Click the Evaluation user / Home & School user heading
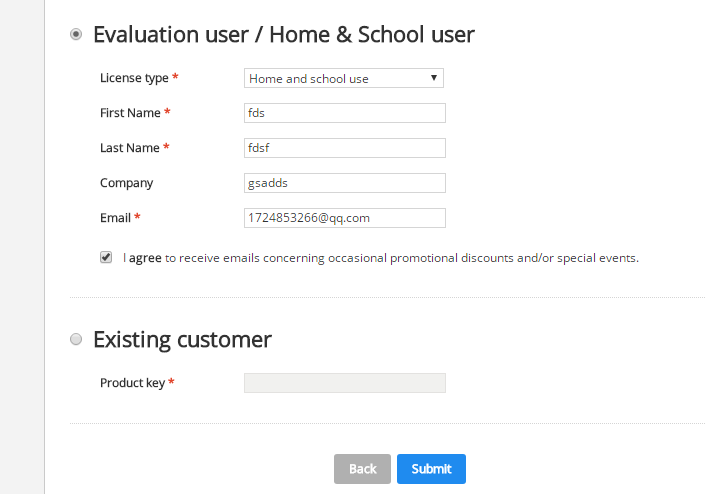Viewport: 705px width, 494px height. [x=284, y=35]
